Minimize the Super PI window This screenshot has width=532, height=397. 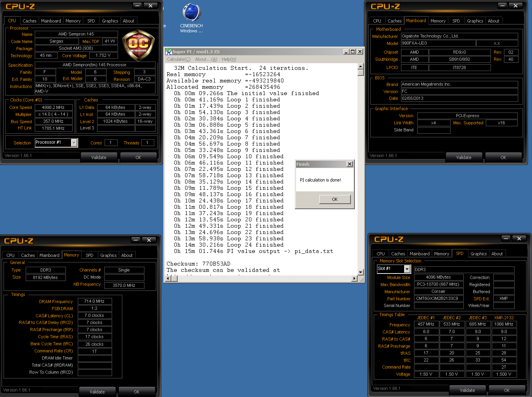(x=346, y=52)
